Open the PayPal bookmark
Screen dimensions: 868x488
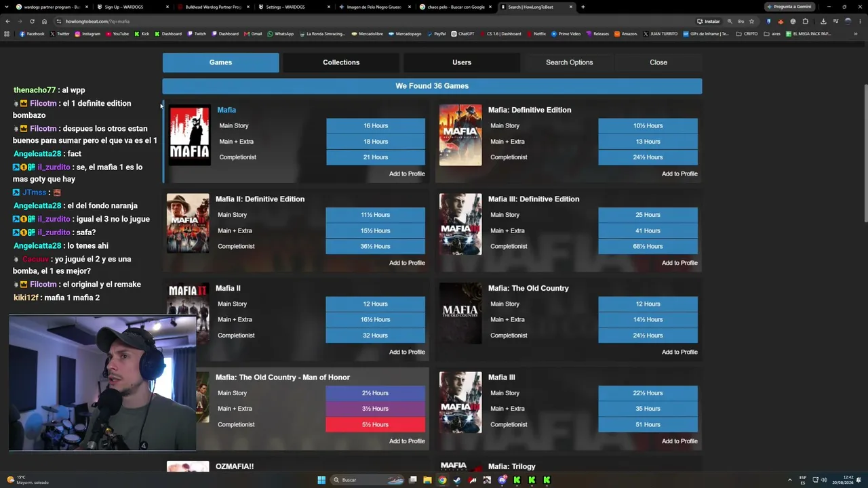[436, 34]
